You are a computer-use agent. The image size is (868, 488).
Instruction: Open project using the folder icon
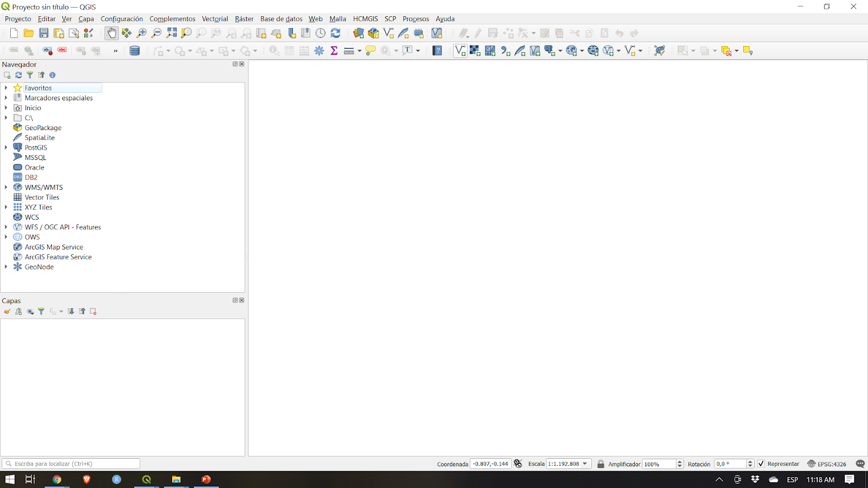[29, 33]
